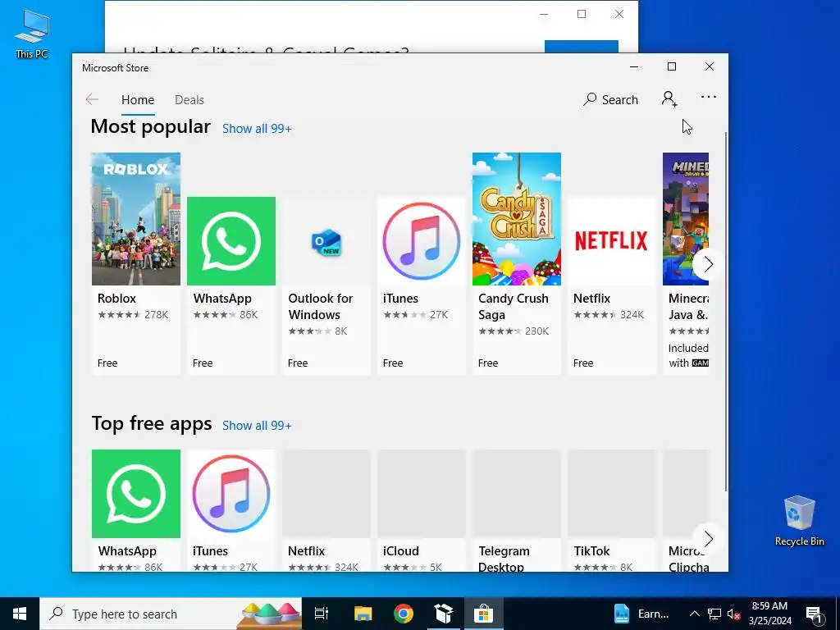Open iTunes icon in Most popular
This screenshot has height=630, width=840.
pyautogui.click(x=421, y=241)
